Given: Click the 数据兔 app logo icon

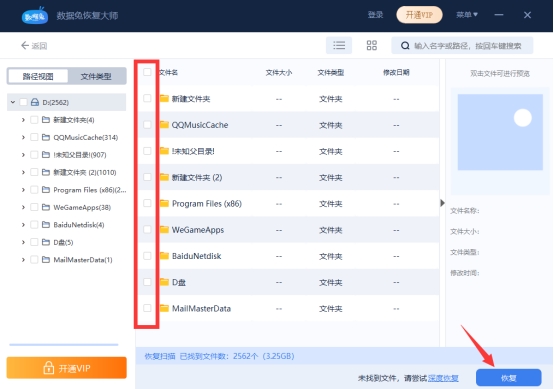Looking at the screenshot, I should tap(35, 16).
